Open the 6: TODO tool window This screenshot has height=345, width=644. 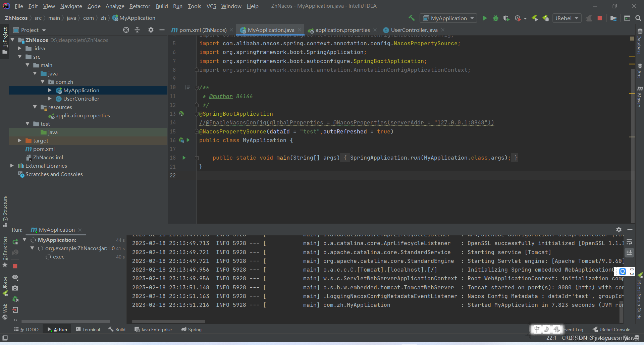[x=26, y=330]
